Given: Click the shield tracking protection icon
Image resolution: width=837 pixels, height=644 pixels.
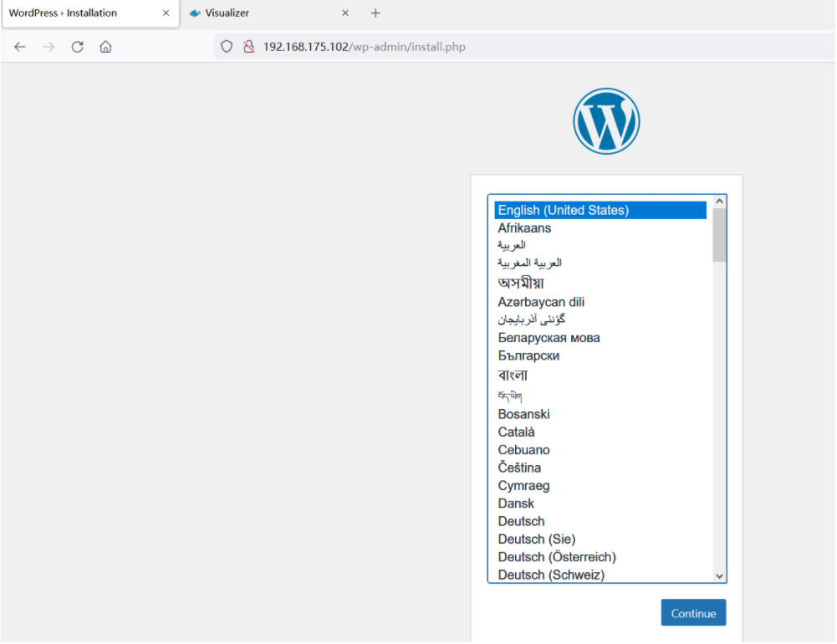Looking at the screenshot, I should [227, 47].
